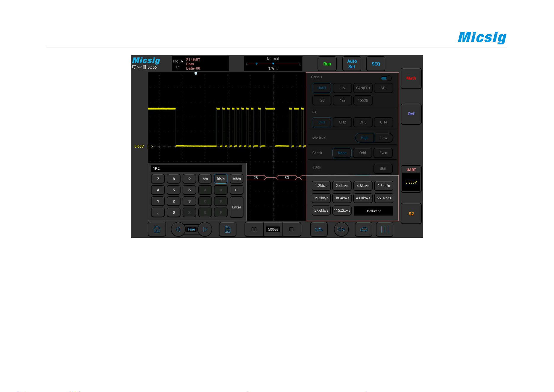Tap the three vertical lines cursor icon
The height and width of the screenshot is (392, 554).
[x=385, y=229]
